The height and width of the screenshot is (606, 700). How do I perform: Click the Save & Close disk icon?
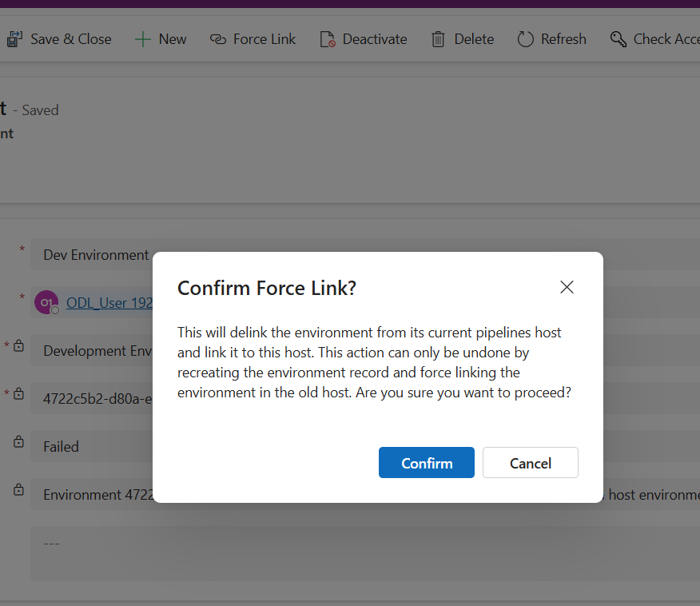coord(14,39)
